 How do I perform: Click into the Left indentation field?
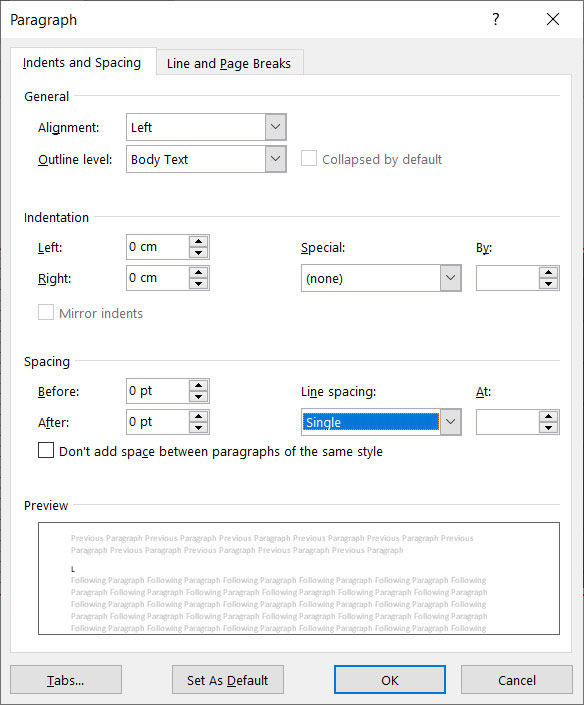(x=157, y=247)
